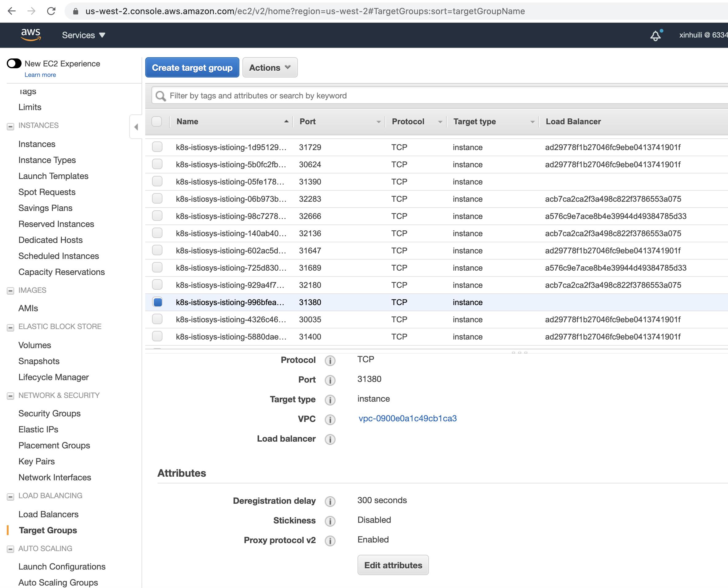This screenshot has width=728, height=588.
Task: Sort by the Name column arrow
Action: [286, 121]
